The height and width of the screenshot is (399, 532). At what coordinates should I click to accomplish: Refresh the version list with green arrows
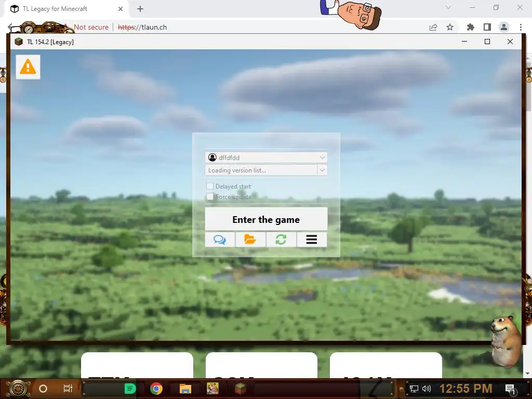(281, 240)
